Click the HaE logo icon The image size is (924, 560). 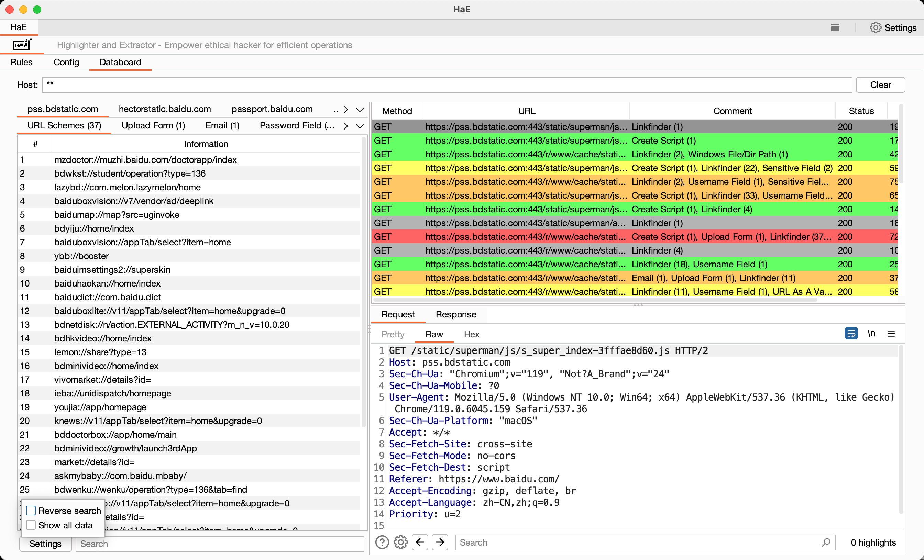pyautogui.click(x=22, y=45)
